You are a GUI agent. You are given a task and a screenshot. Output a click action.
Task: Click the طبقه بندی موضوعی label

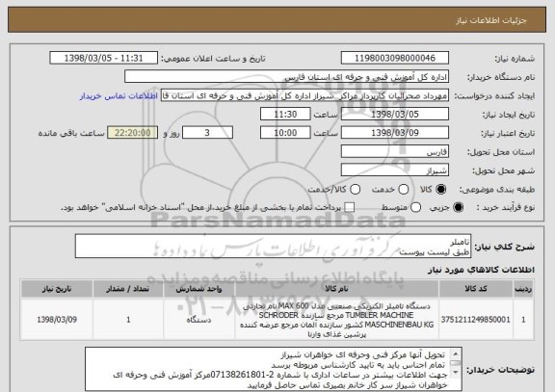point(496,190)
